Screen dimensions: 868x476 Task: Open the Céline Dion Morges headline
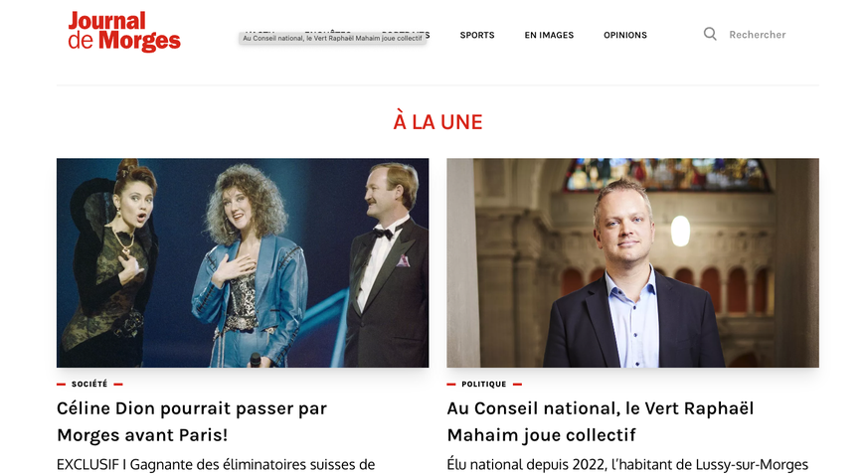tap(192, 421)
